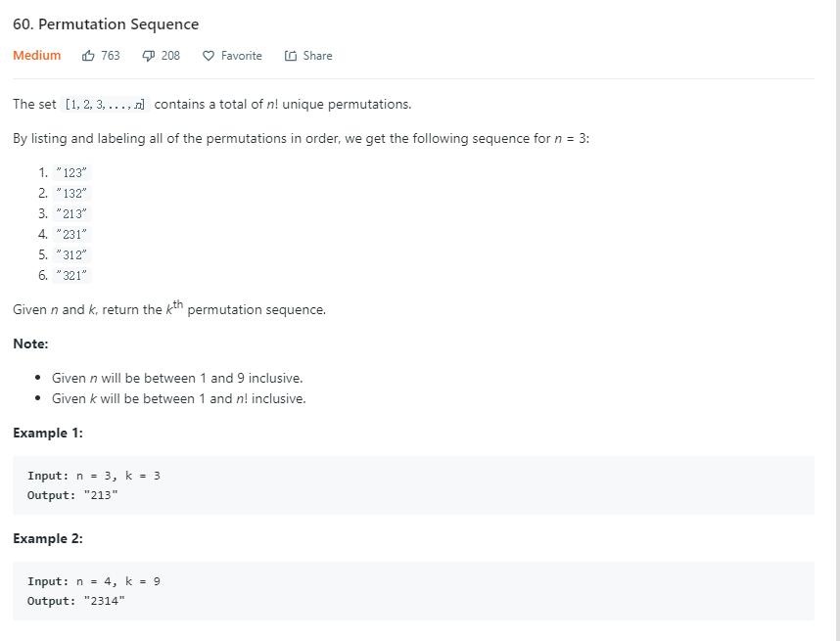Click the "123" permutation list item
Viewport: 840px width, 641px height.
(x=71, y=173)
